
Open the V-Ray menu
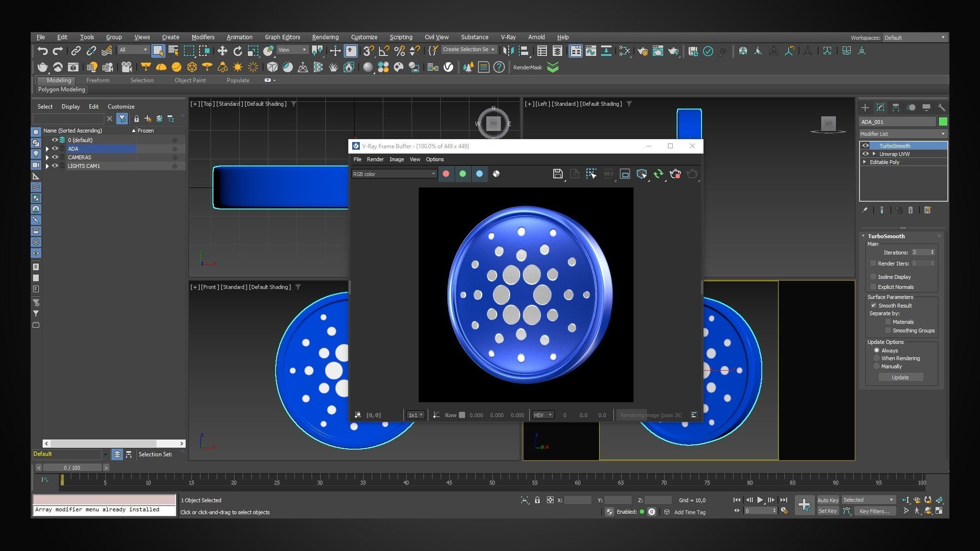(x=508, y=37)
